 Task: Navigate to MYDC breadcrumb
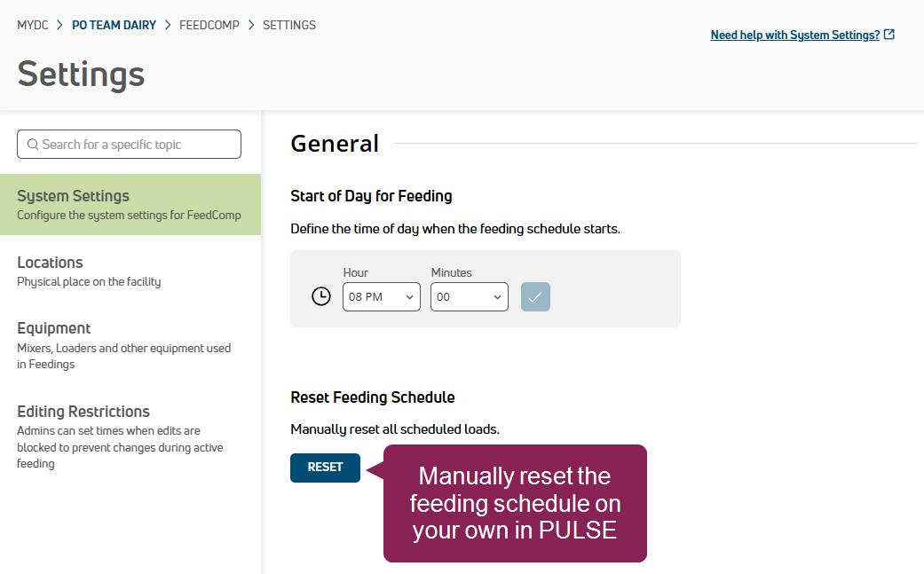[x=33, y=25]
